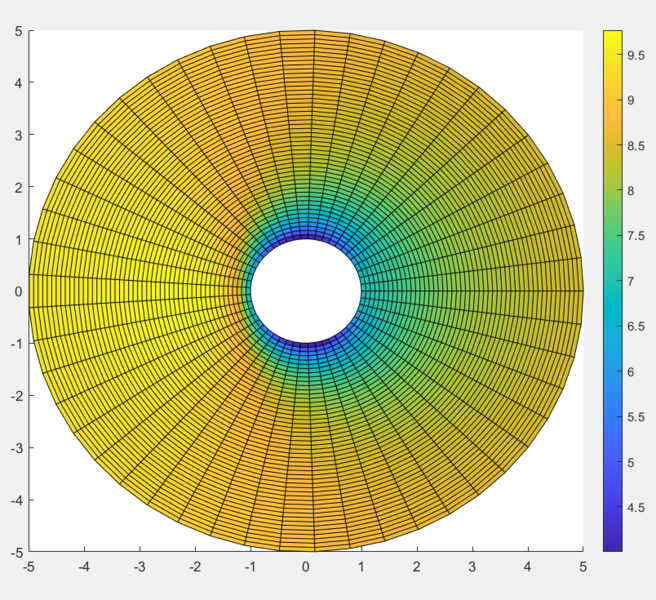Viewport: 656px width, 600px height.
Task: Click the 4.5 colorbar tick label
Action: pyautogui.click(x=635, y=508)
